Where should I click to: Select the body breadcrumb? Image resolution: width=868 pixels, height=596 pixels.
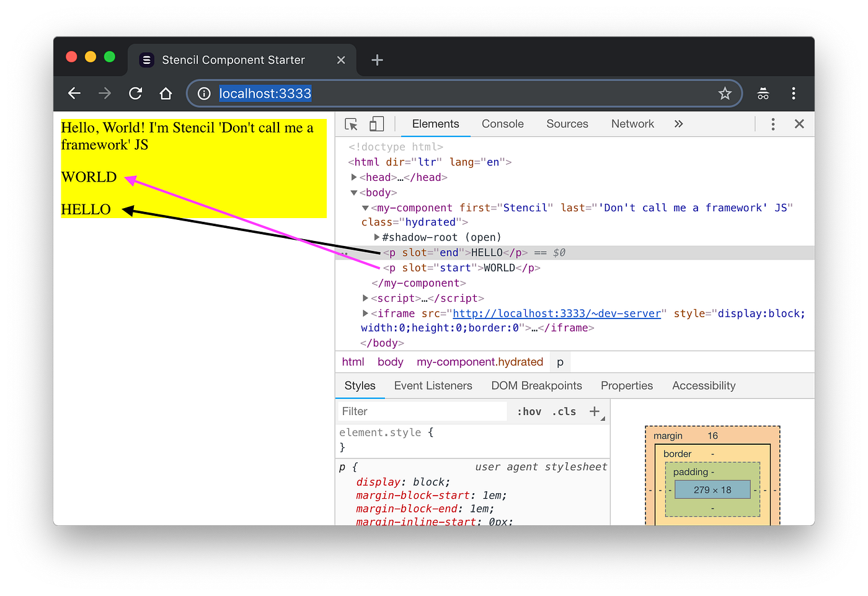pyautogui.click(x=391, y=362)
